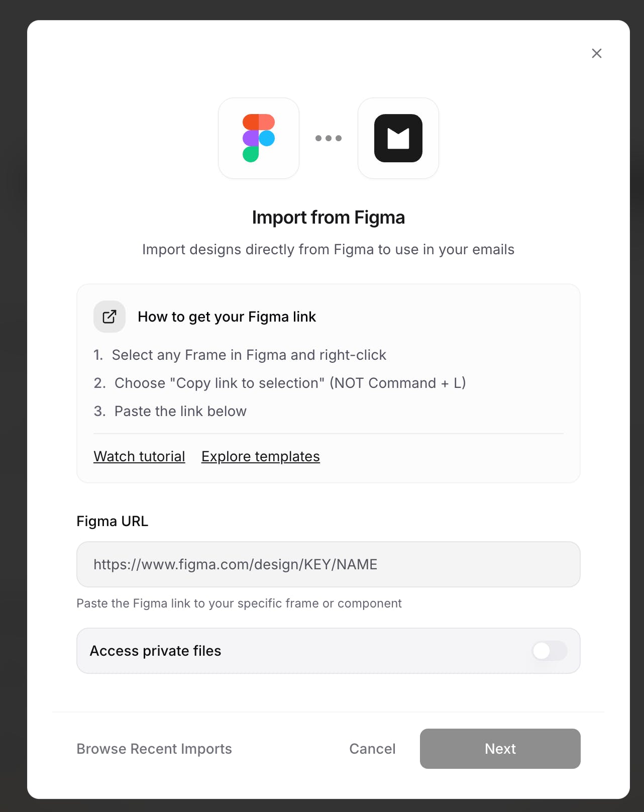The width and height of the screenshot is (644, 812).
Task: Open Browse Recent Imports
Action: pos(154,749)
